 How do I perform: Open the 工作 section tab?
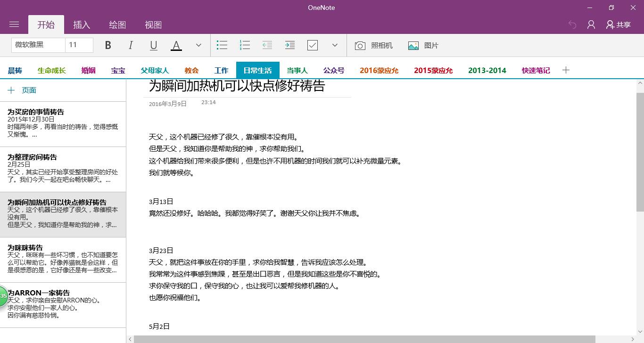point(221,70)
